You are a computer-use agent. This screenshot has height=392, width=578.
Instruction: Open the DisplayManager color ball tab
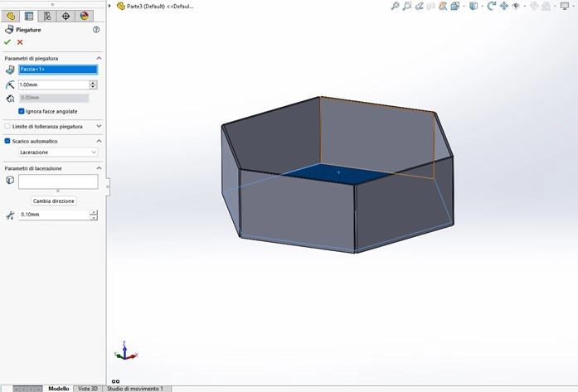point(84,16)
